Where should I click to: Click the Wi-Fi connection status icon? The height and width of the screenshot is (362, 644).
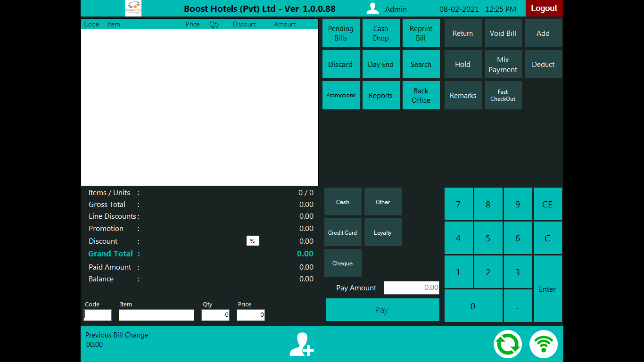[x=544, y=345]
